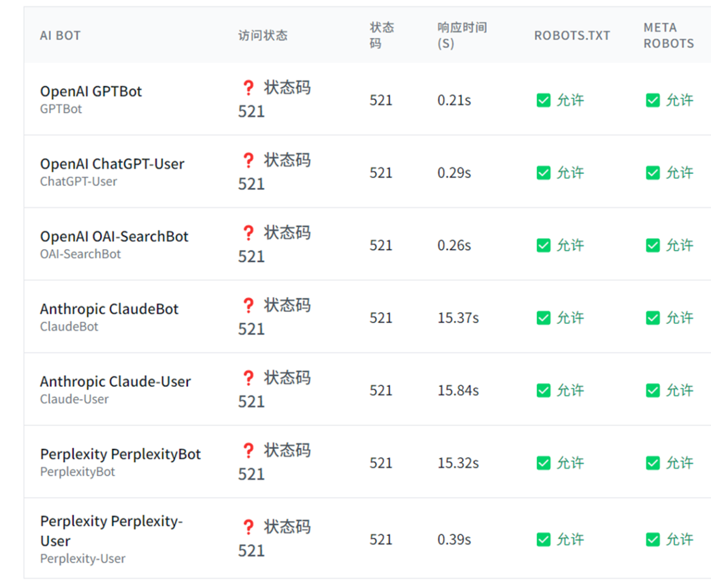Screen dimensions: 711x588
Task: Click the red question mark beside ChatGPT-User status
Action: pyautogui.click(x=248, y=160)
